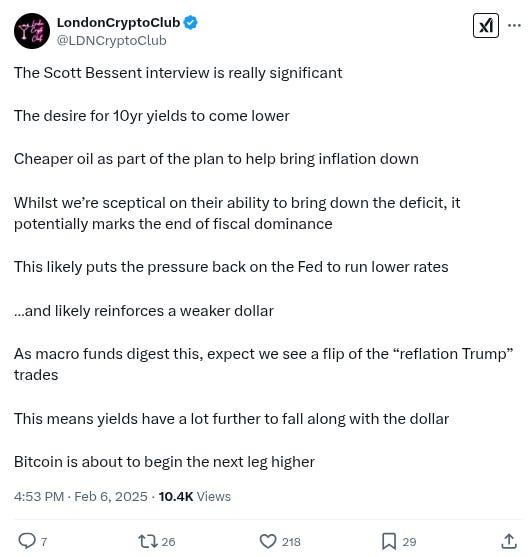The image size is (529, 557).
Task: Click the LondonCryptoClub display name
Action: (118, 23)
